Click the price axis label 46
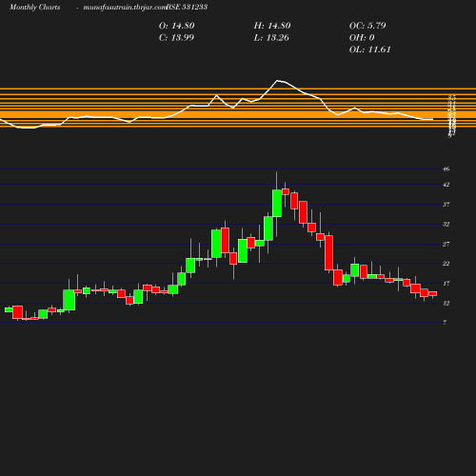 pos(446,169)
